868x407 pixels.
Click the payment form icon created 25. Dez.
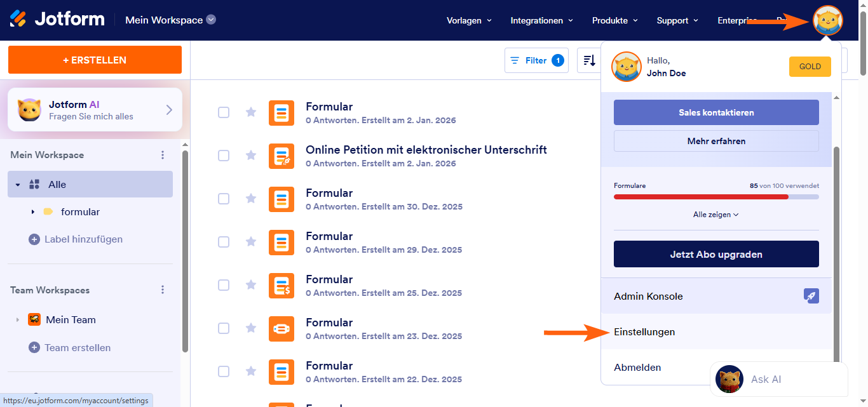click(281, 285)
